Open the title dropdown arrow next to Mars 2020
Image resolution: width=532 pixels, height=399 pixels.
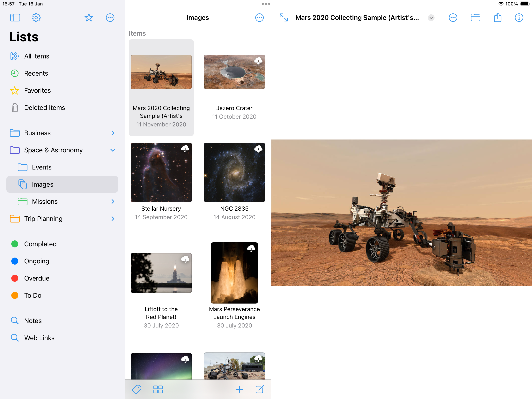431,18
